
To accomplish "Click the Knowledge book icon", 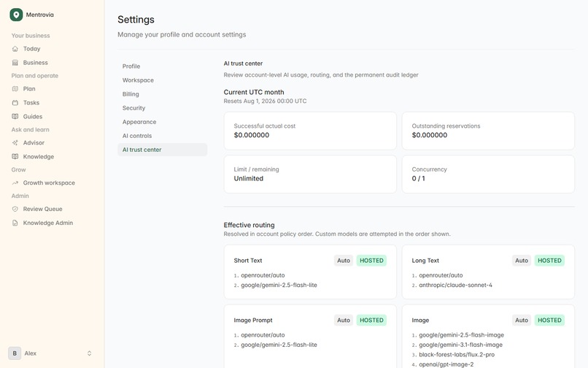I will pos(15,156).
